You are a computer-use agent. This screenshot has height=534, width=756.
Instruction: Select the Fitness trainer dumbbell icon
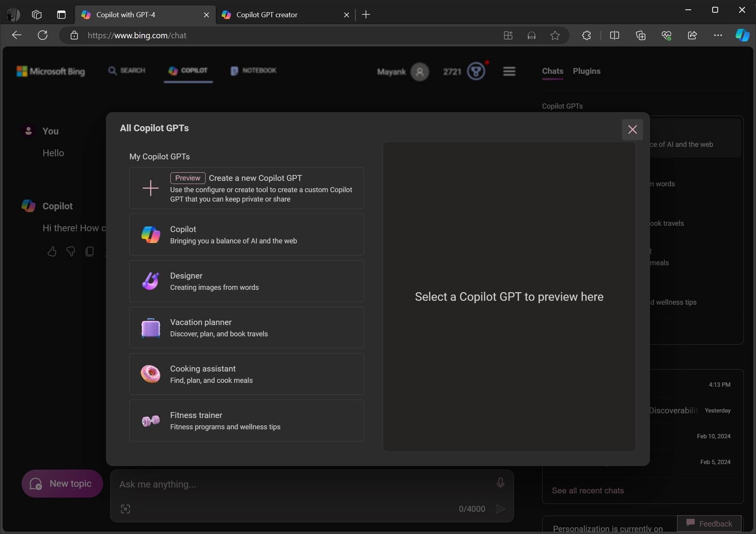click(x=150, y=420)
